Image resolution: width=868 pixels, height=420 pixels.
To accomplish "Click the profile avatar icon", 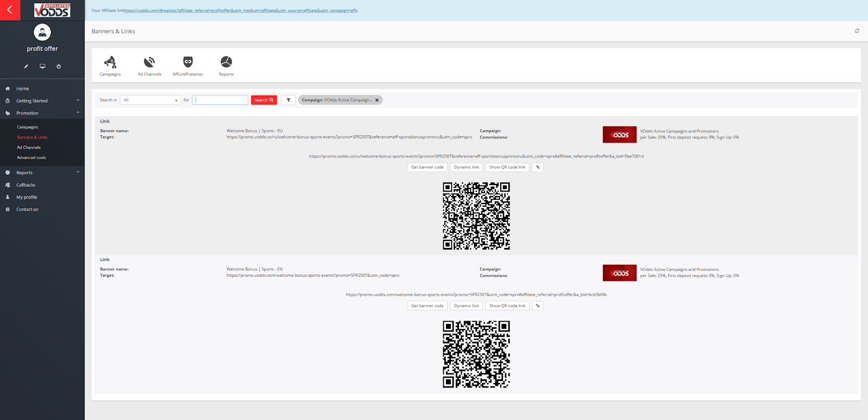I will (x=42, y=33).
